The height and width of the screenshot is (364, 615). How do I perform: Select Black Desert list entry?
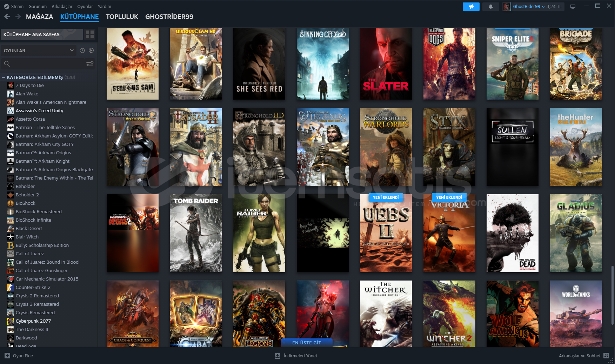pyautogui.click(x=29, y=228)
